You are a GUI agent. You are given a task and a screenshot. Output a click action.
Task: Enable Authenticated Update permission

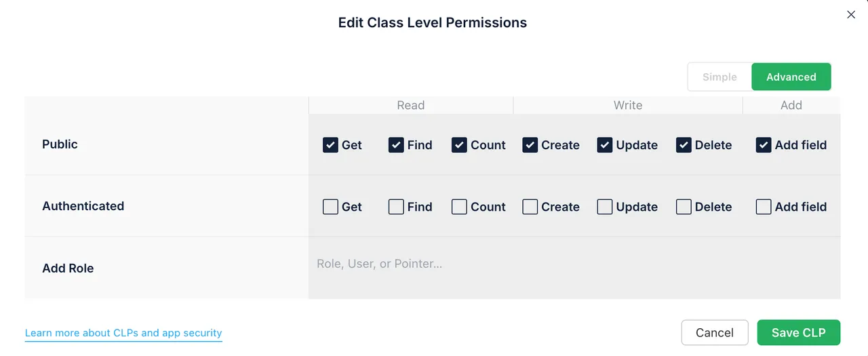pos(604,207)
